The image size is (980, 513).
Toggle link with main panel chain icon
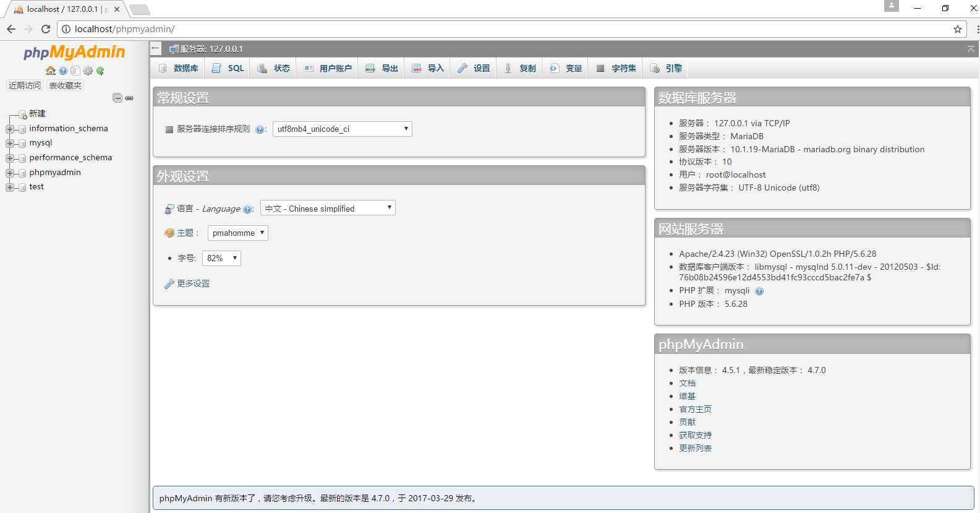(129, 98)
